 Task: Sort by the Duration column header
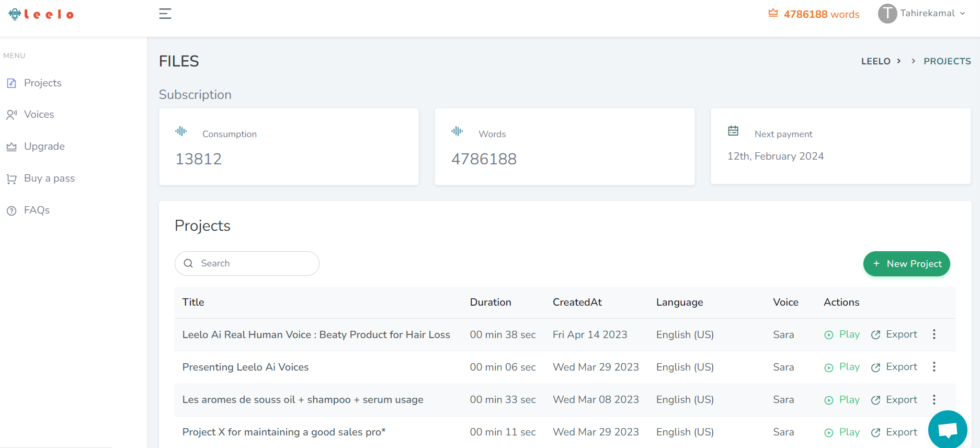click(491, 302)
